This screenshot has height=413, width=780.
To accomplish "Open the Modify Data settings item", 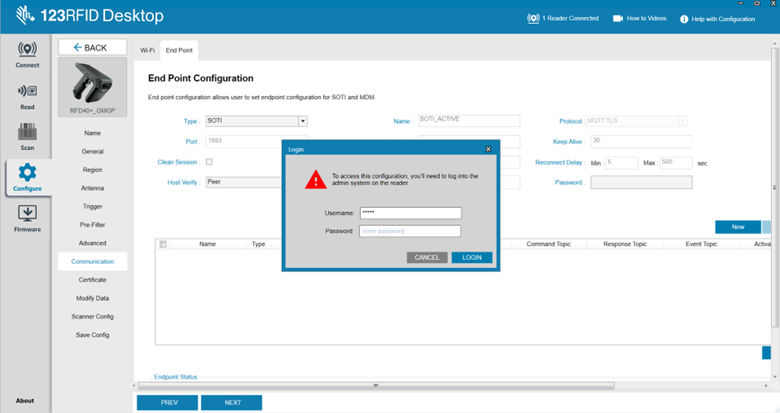I will point(93,298).
